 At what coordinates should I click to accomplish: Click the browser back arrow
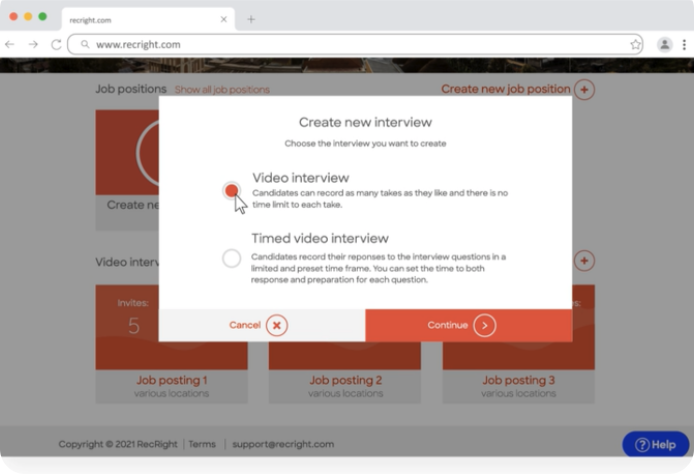(10, 44)
